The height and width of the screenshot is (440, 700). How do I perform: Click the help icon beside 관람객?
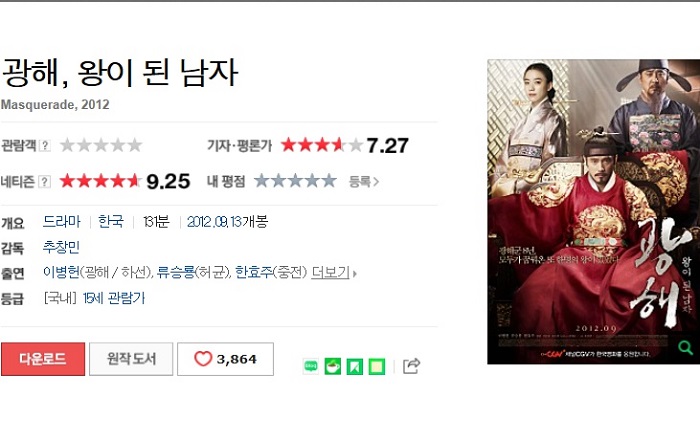click(45, 145)
